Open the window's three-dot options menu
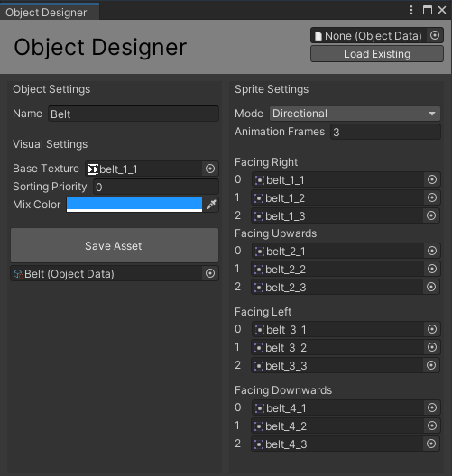This screenshot has width=452, height=476. point(411,10)
